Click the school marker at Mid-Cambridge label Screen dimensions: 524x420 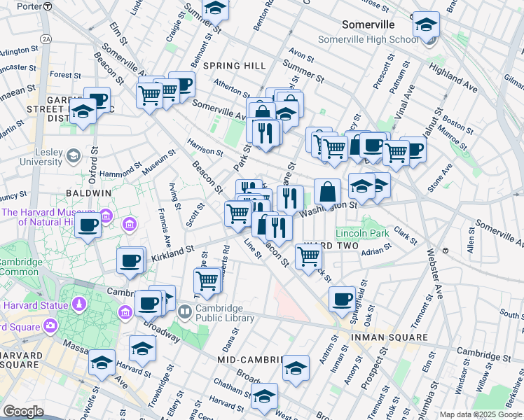coord(296,369)
